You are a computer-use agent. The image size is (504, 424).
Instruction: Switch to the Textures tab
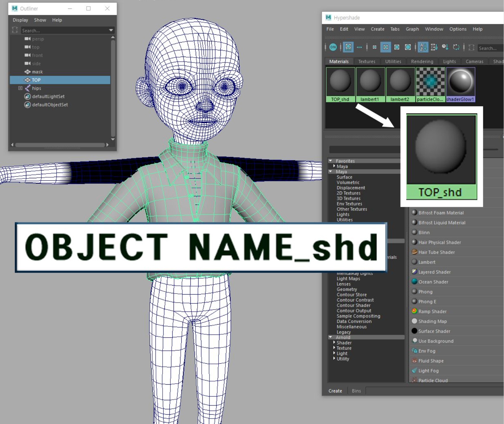366,62
